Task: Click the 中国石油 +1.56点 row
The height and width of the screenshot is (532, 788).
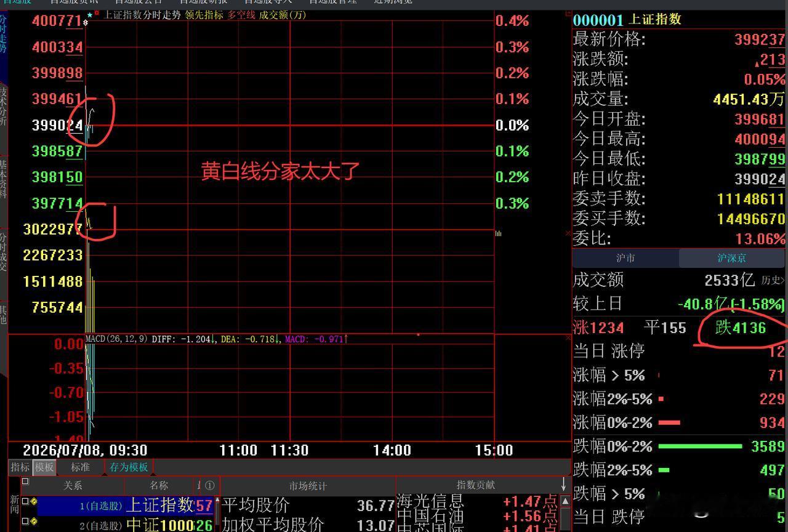Action: click(x=477, y=515)
